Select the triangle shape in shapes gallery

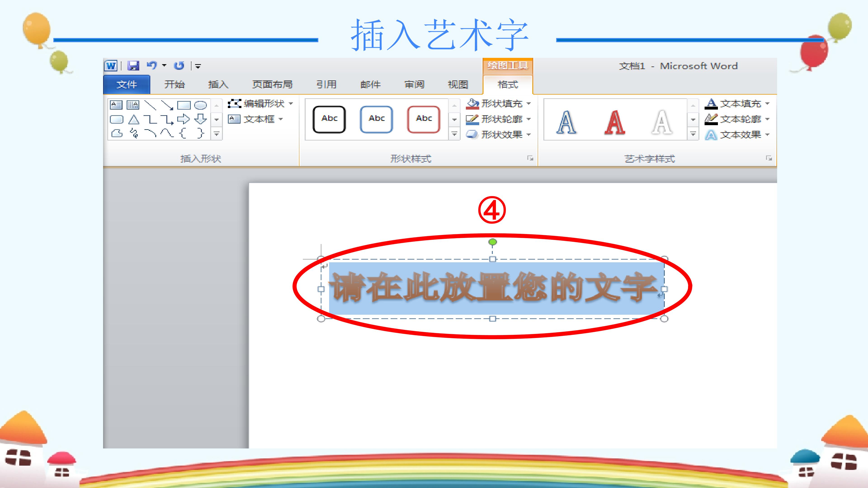[x=134, y=120]
